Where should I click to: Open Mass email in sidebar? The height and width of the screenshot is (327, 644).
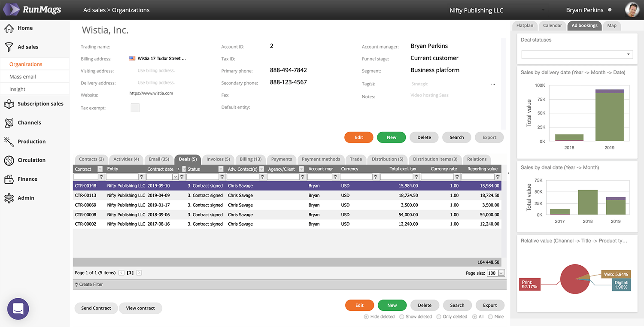[23, 77]
